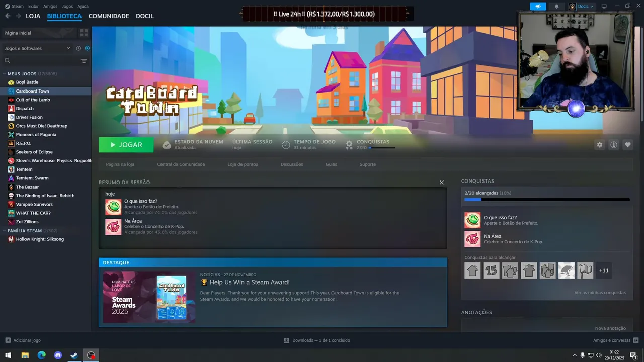Open the Guias link
The width and height of the screenshot is (644, 362).
(x=331, y=164)
